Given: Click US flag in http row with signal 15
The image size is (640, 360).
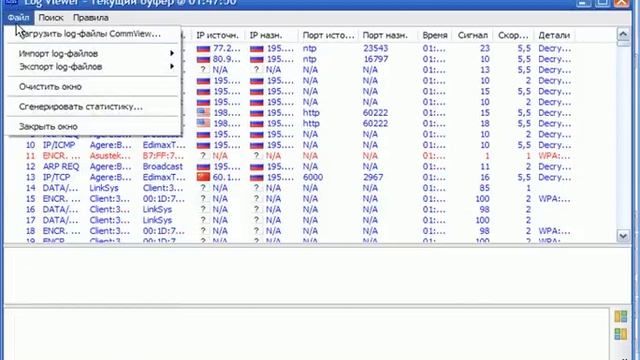Looking at the screenshot, I should pos(203,113).
